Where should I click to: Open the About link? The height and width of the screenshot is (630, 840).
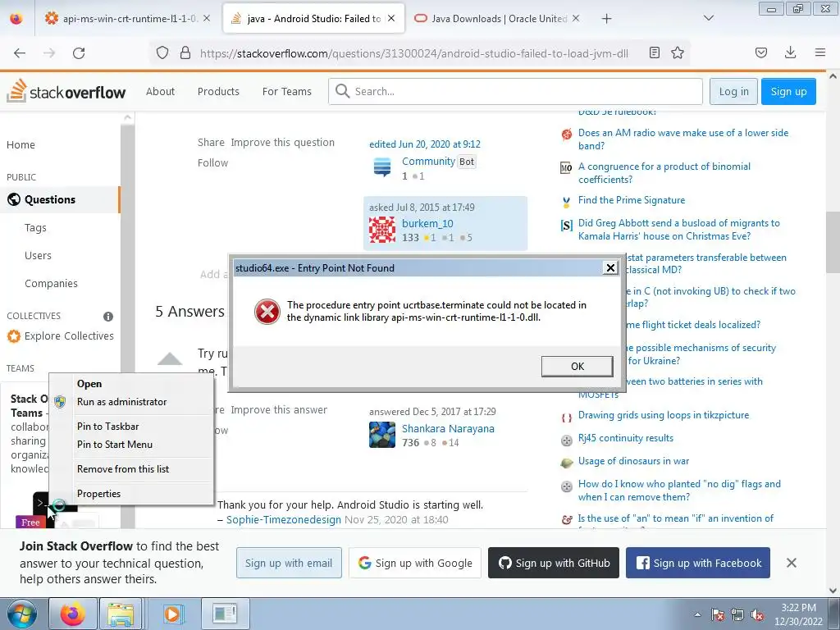point(160,92)
